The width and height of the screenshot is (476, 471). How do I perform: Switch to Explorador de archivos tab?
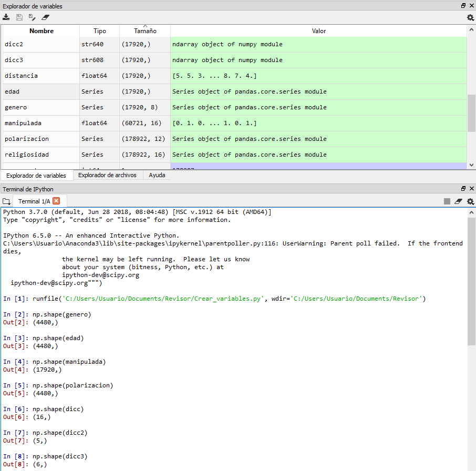pos(107,175)
